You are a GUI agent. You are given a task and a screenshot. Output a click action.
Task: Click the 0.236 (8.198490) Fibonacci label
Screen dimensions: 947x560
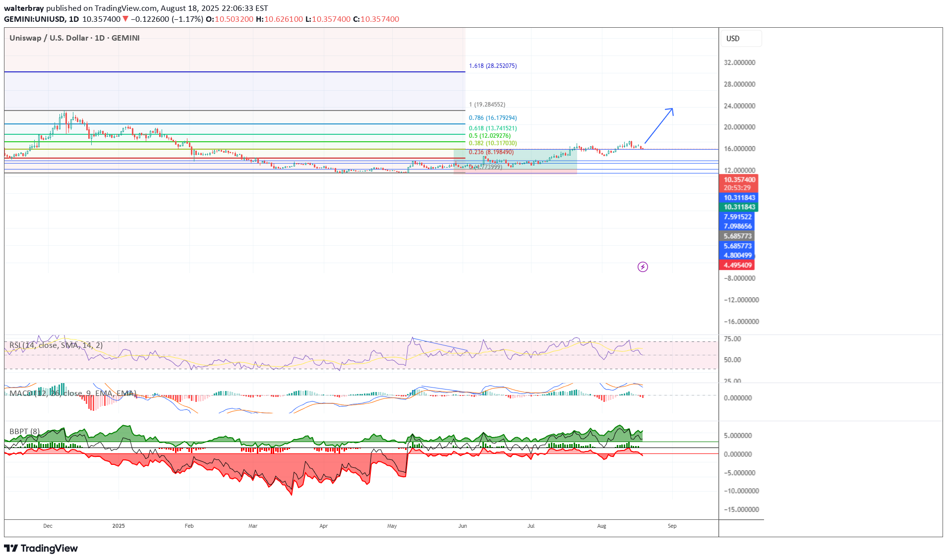tap(491, 152)
